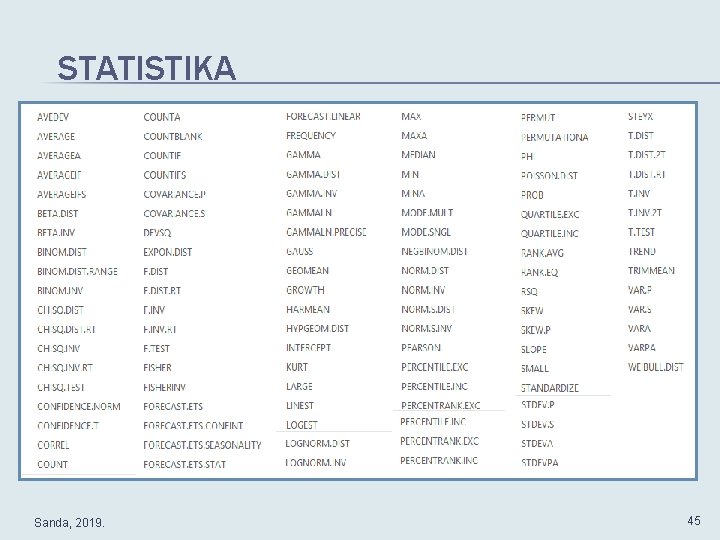Screen dimensions: 720x540
Task: Click the SLOPE entry
Action: (534, 349)
